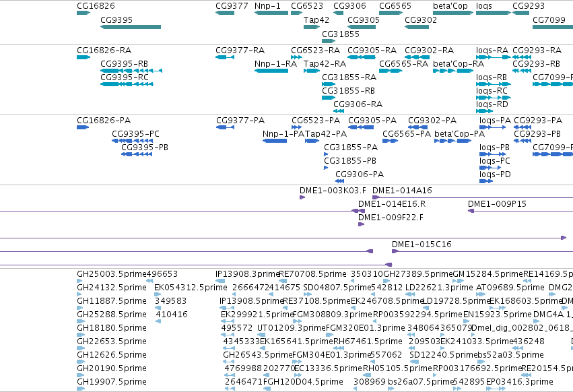Select transcript CG9395-RB
This screenshot has height=392, width=573.
click(x=125, y=63)
